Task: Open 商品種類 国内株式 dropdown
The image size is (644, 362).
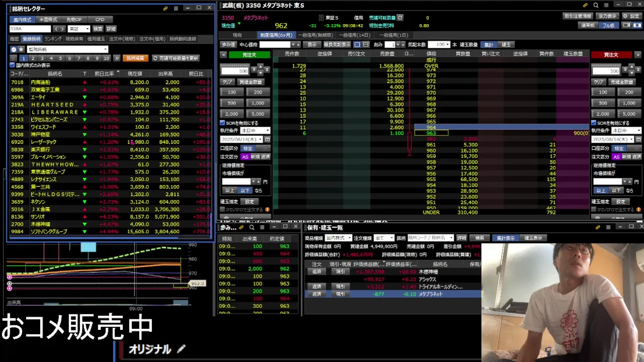Action: pos(338,238)
